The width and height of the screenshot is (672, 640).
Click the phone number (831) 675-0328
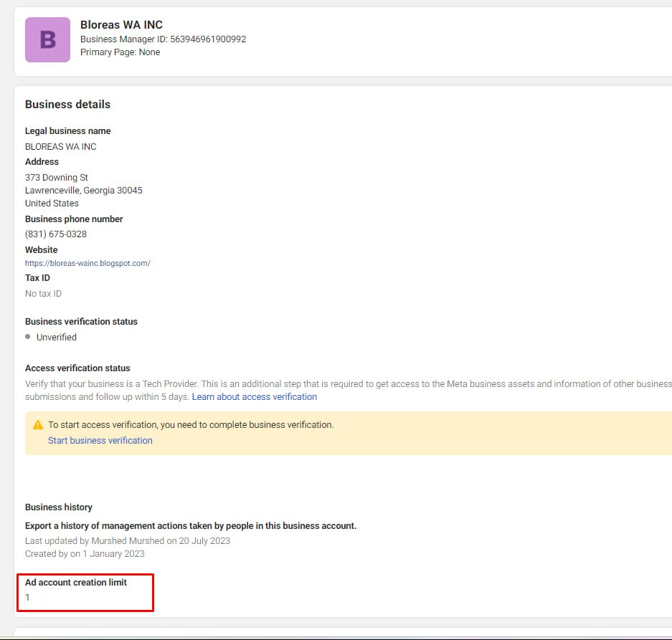point(56,234)
